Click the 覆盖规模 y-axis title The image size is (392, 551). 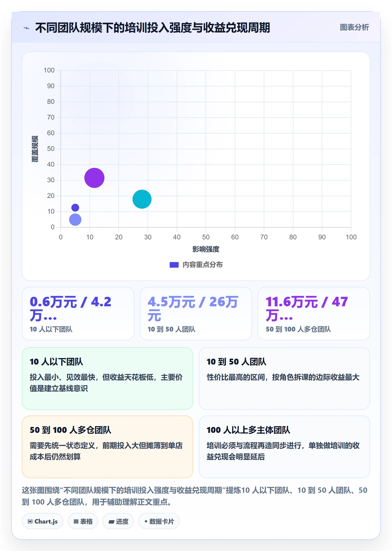[35, 149]
